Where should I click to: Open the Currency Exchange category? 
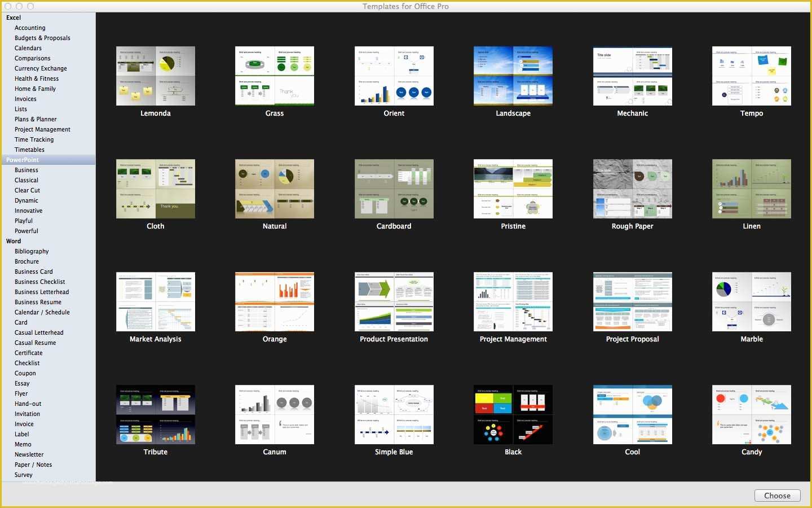41,68
